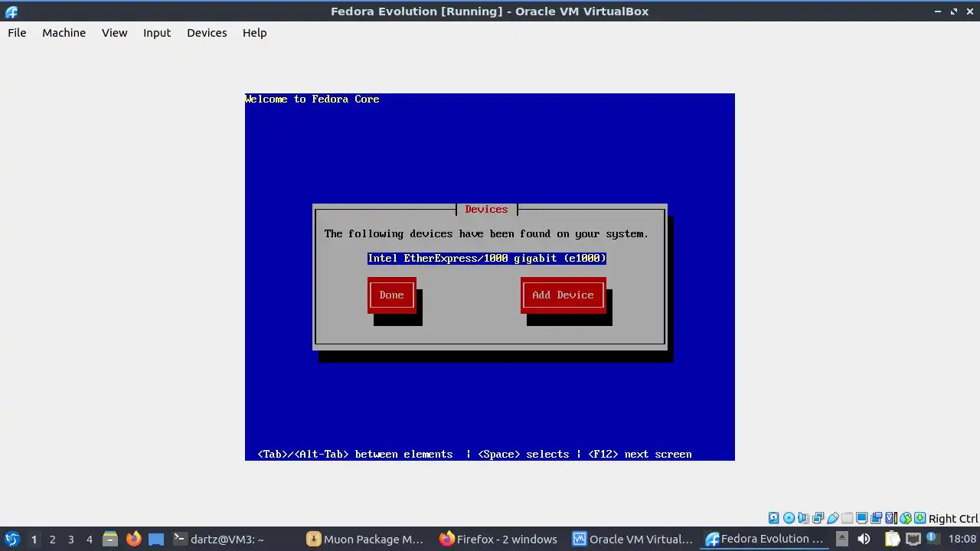Switch to the Muon Package Manager window
The image size is (980, 551).
point(366,539)
